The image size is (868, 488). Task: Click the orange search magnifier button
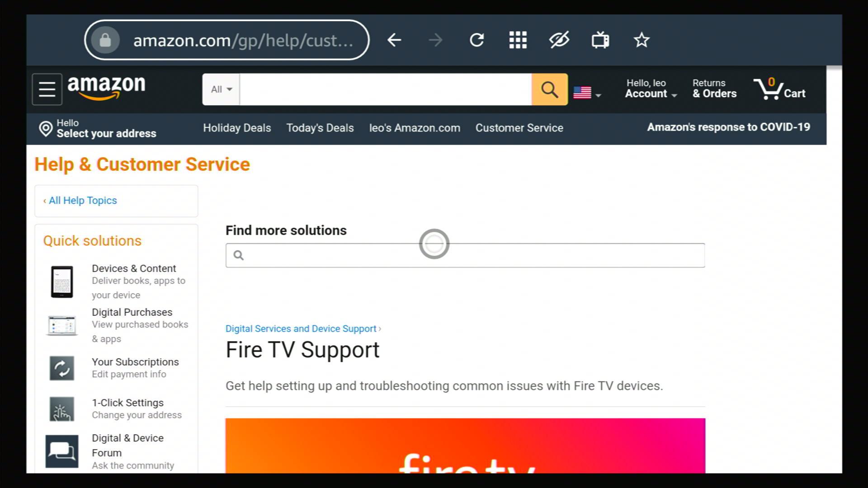point(549,89)
